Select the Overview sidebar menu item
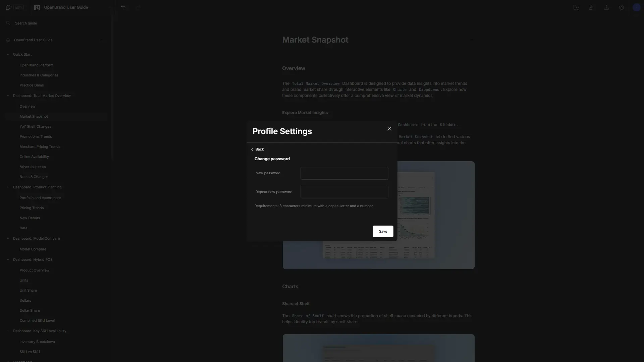644x362 pixels. point(28,107)
